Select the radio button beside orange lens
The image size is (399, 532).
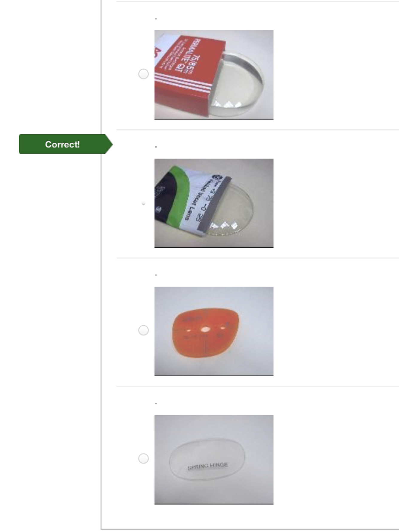click(x=143, y=330)
